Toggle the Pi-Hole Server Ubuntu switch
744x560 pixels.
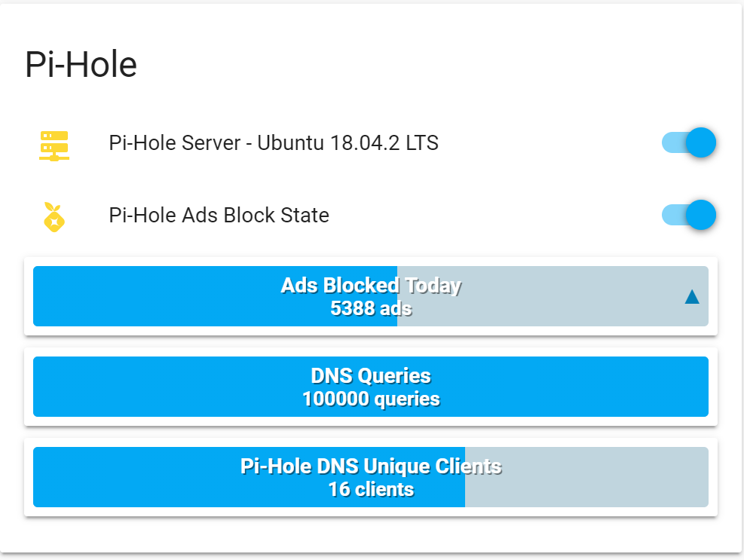coord(688,142)
